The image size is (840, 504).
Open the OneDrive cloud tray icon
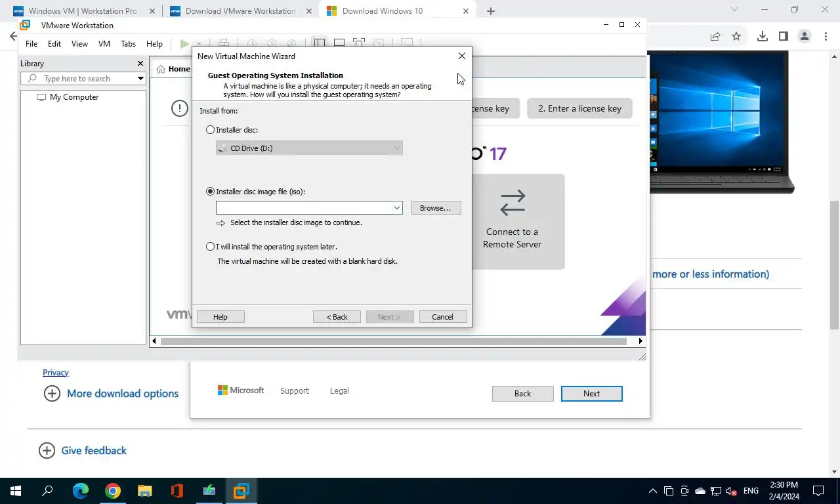(x=700, y=491)
